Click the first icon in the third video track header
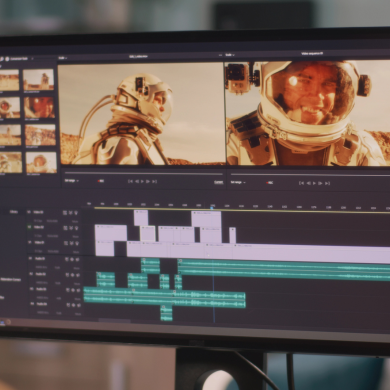 (65, 243)
